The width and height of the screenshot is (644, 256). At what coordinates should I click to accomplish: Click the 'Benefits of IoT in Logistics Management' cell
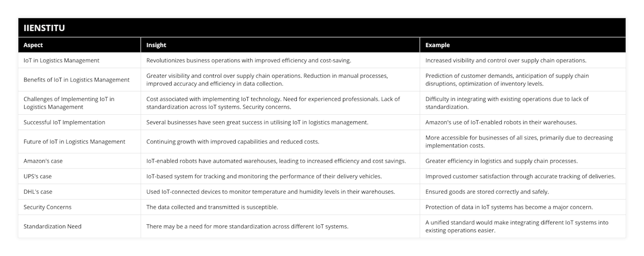click(77, 80)
